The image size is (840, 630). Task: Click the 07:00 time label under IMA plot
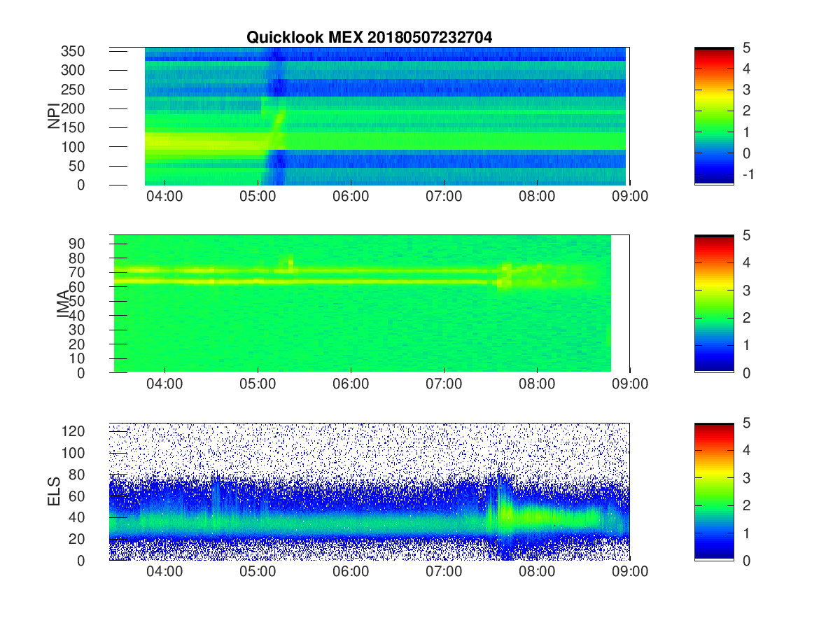(444, 384)
